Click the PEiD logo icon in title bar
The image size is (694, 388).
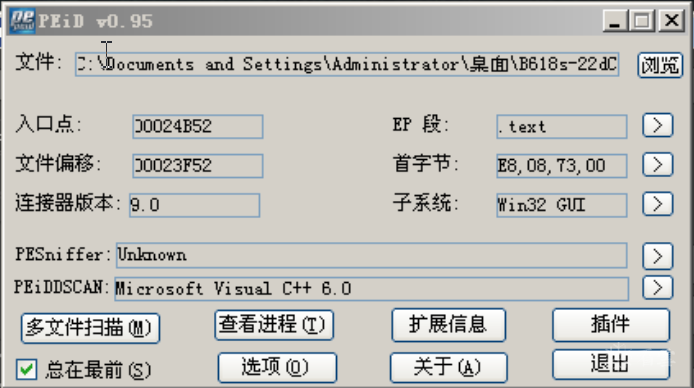tap(22, 20)
